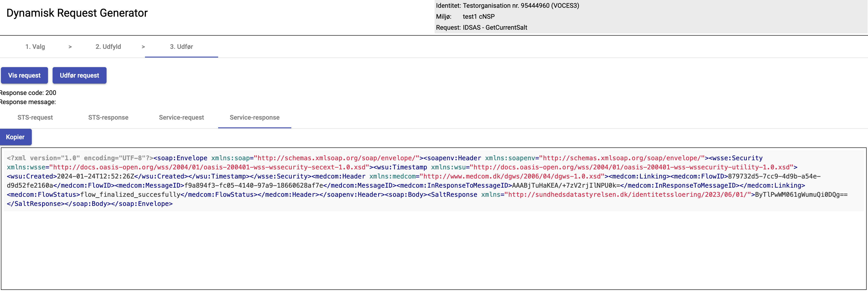Return to step 2. Udfyld
Screen dimensions: 868x294
click(x=108, y=47)
